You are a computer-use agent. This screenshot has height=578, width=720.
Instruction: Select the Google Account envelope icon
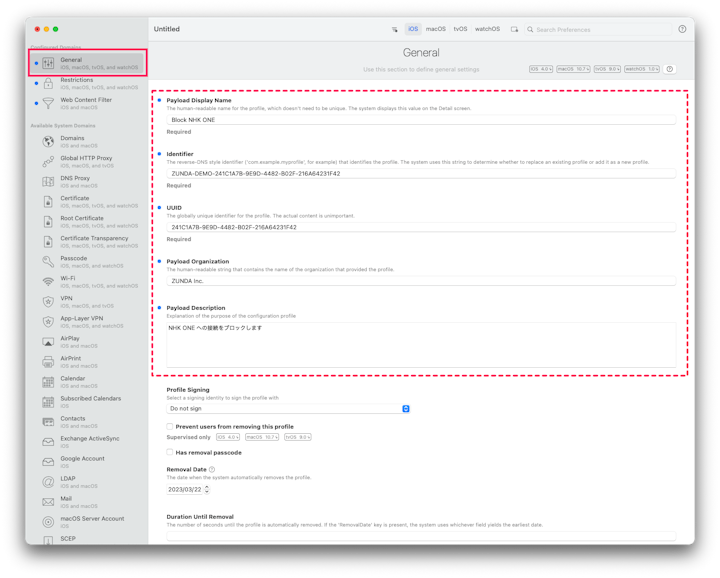click(48, 462)
